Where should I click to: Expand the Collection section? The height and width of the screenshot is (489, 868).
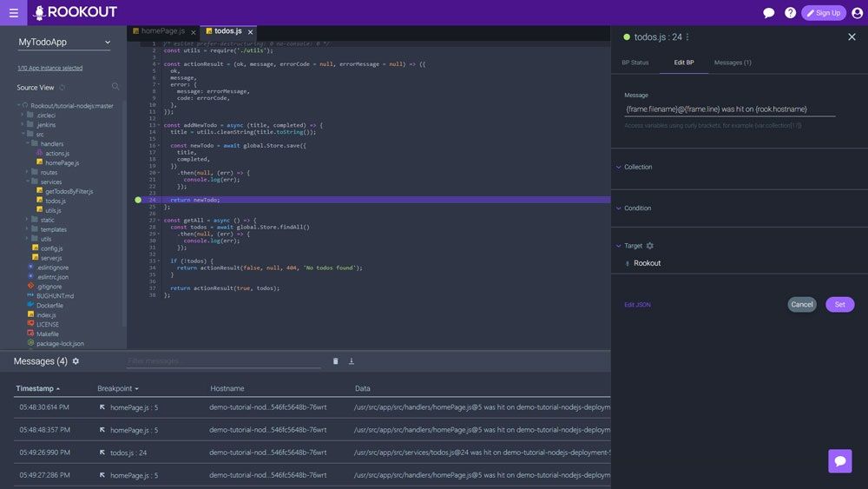pyautogui.click(x=635, y=167)
